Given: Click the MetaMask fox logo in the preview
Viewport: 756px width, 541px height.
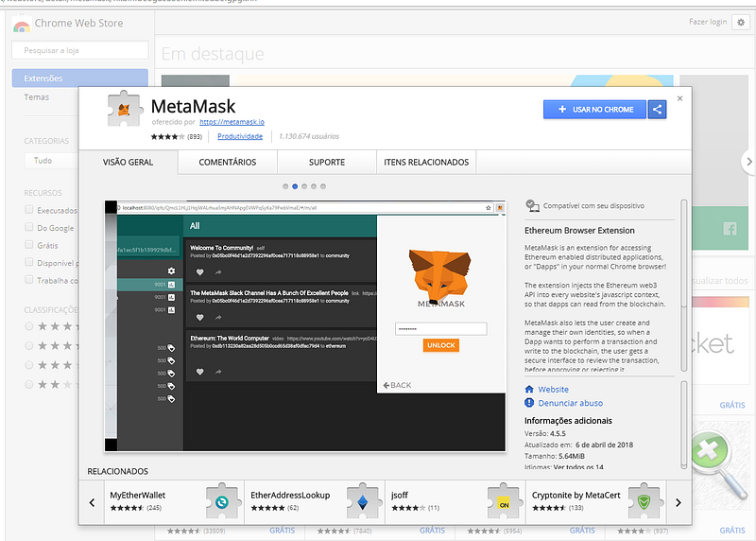Looking at the screenshot, I should pos(439,275).
